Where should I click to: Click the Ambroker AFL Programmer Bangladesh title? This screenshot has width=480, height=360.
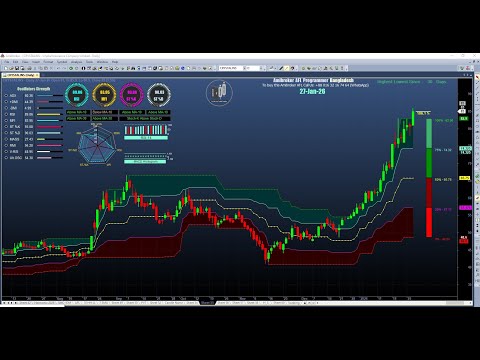click(x=313, y=80)
